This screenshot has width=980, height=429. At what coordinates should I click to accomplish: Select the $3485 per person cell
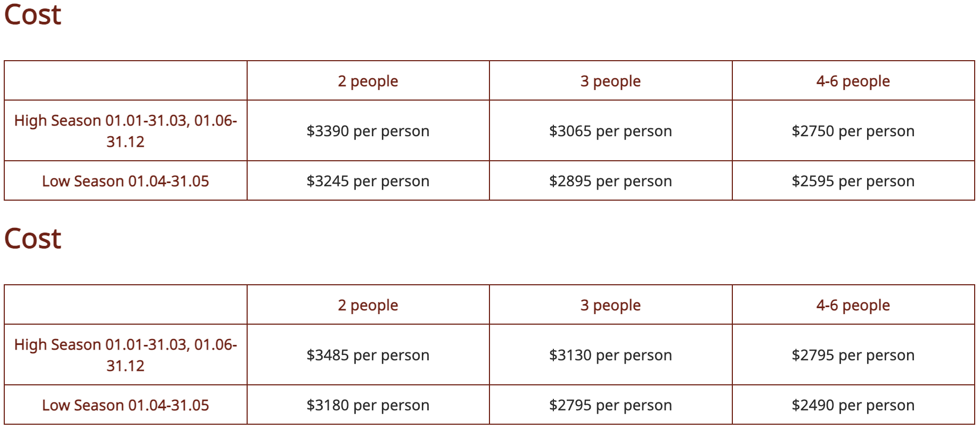pos(367,355)
